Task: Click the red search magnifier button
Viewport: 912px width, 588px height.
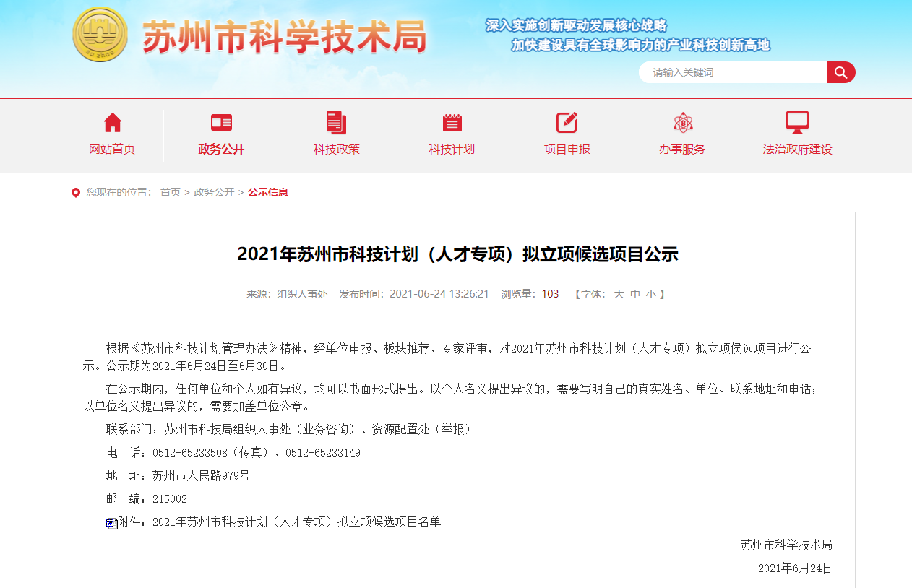Action: [840, 72]
